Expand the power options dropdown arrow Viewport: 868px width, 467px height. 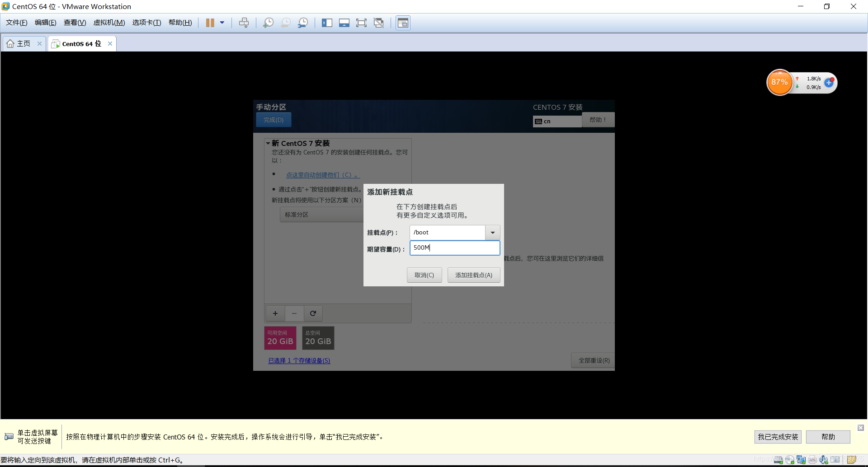[222, 23]
